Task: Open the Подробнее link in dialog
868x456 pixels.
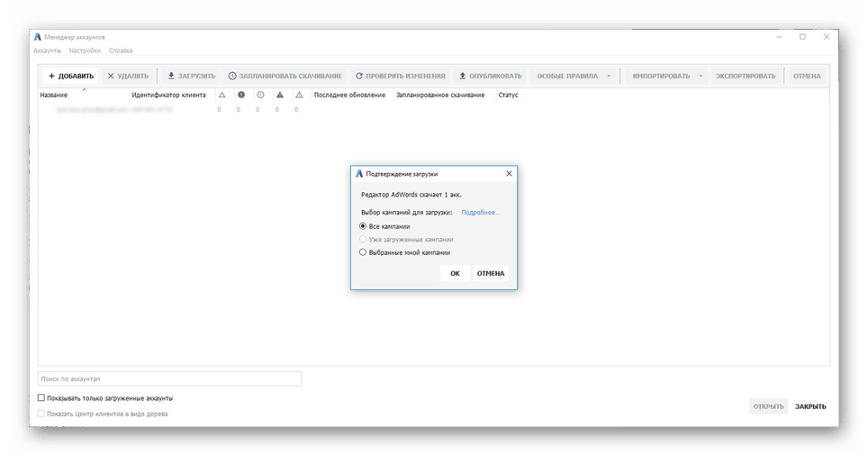Action: 481,212
